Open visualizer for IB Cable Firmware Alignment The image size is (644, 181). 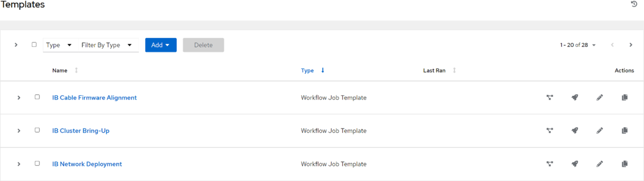coord(550,98)
